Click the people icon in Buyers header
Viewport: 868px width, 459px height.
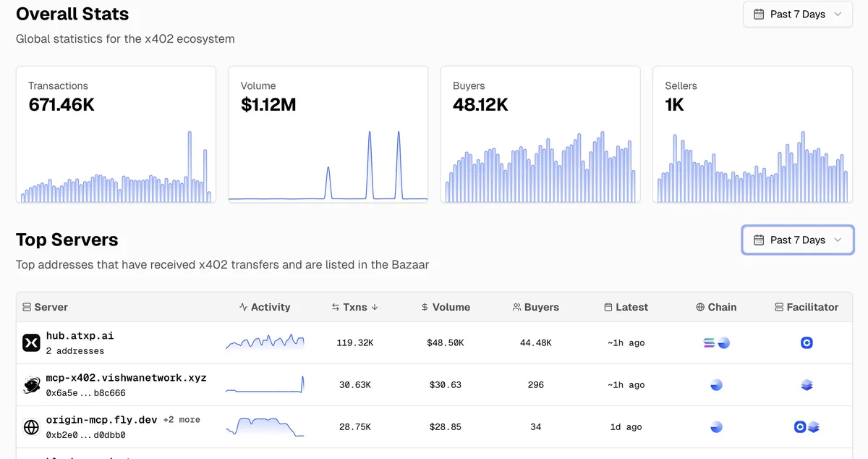point(516,307)
